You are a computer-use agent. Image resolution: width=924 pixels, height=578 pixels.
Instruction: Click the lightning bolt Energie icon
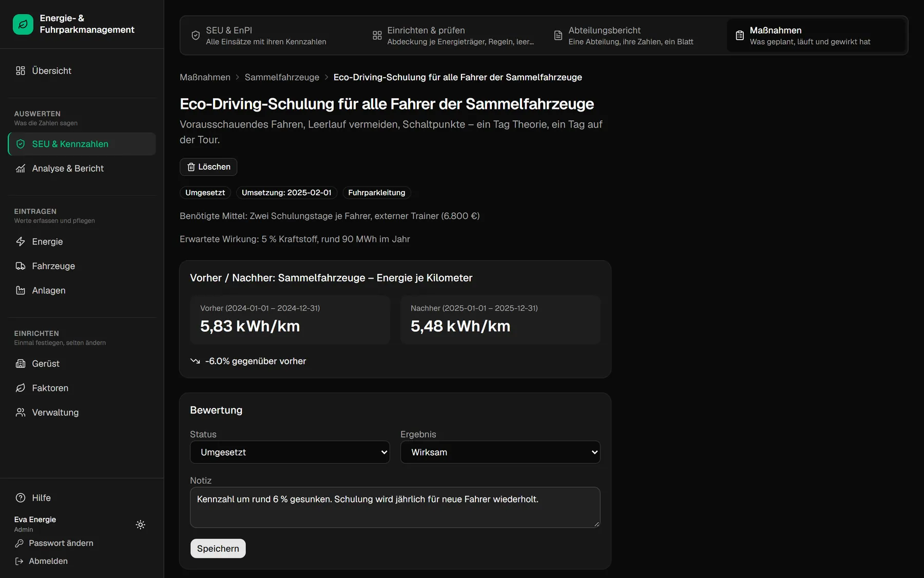(21, 242)
